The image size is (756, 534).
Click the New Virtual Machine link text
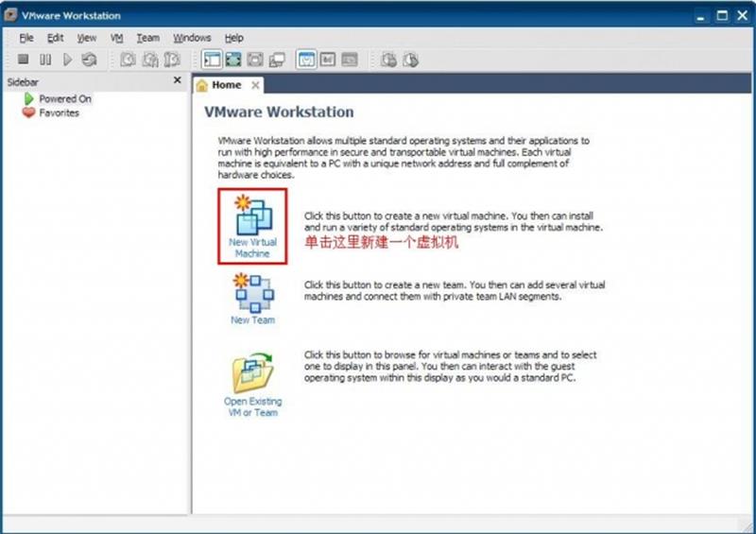point(252,248)
